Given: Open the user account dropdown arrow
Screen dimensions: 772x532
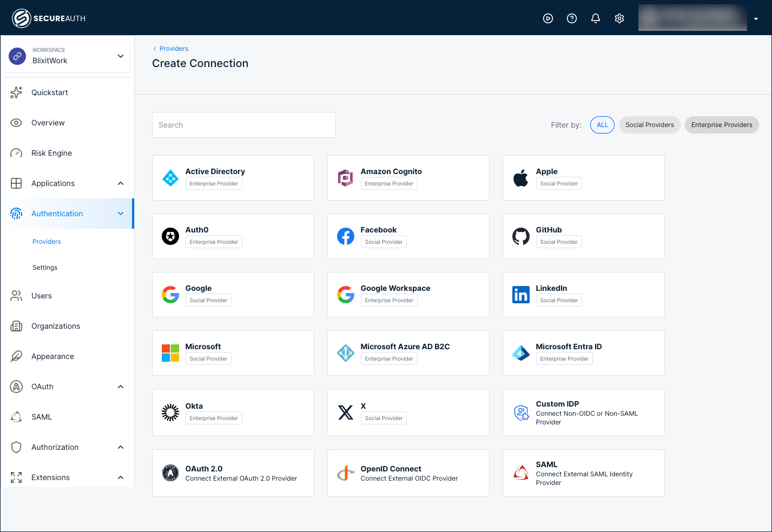Looking at the screenshot, I should click(x=756, y=18).
